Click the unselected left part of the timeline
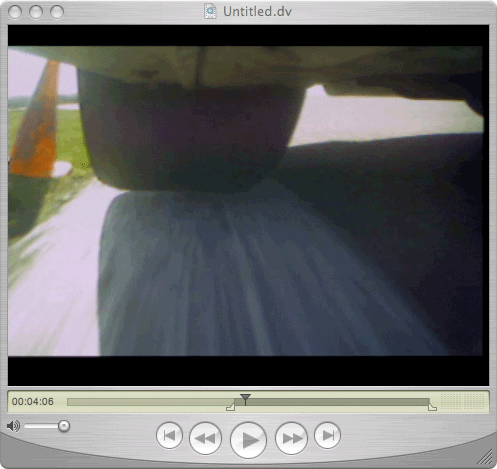 (150, 402)
